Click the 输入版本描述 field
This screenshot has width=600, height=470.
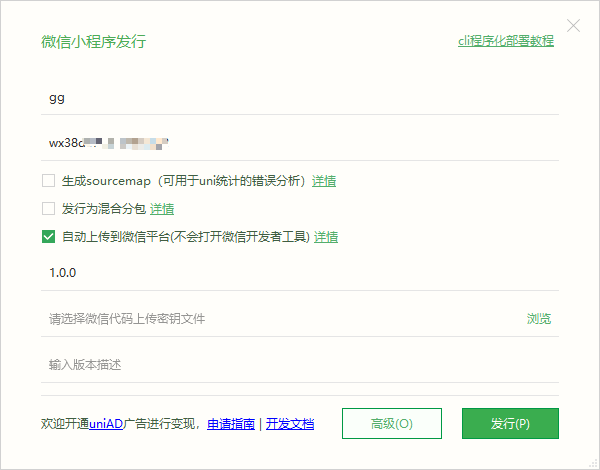click(300, 365)
